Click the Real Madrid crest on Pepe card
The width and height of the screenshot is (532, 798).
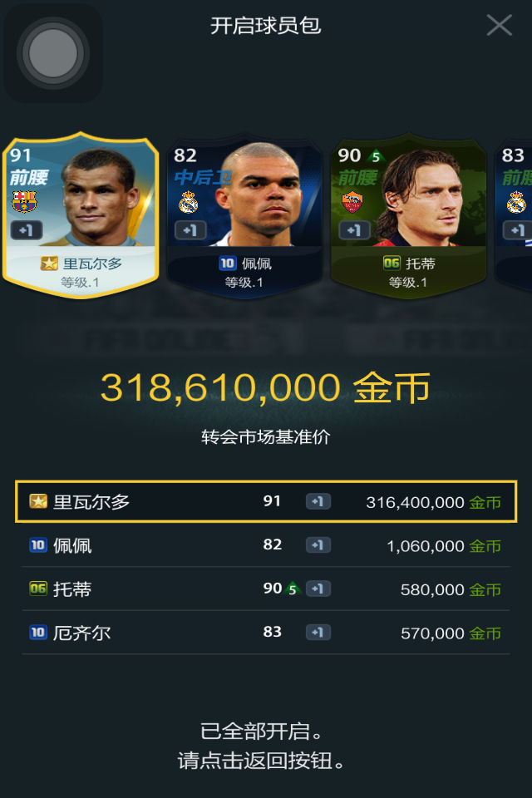(x=188, y=202)
